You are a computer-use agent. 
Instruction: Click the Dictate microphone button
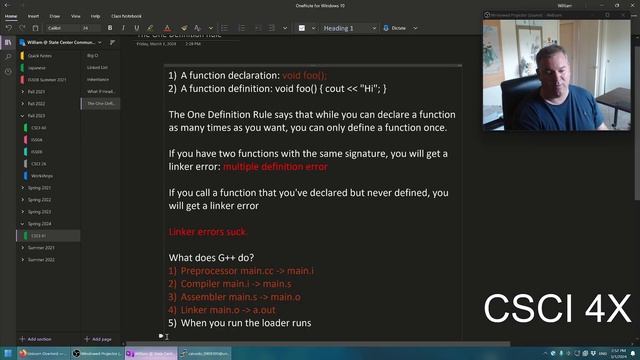[x=395, y=28]
